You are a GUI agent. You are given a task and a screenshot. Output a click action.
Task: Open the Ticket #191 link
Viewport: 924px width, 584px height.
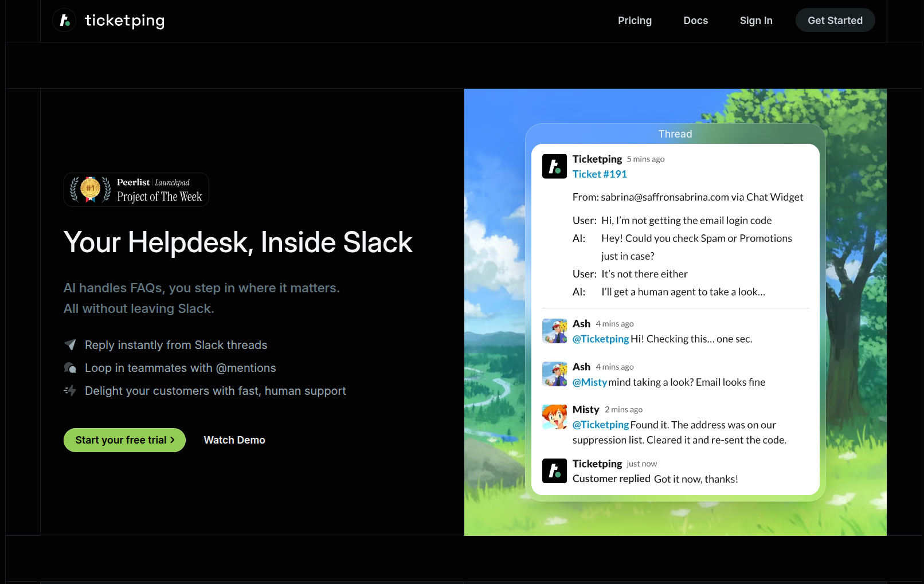click(600, 174)
